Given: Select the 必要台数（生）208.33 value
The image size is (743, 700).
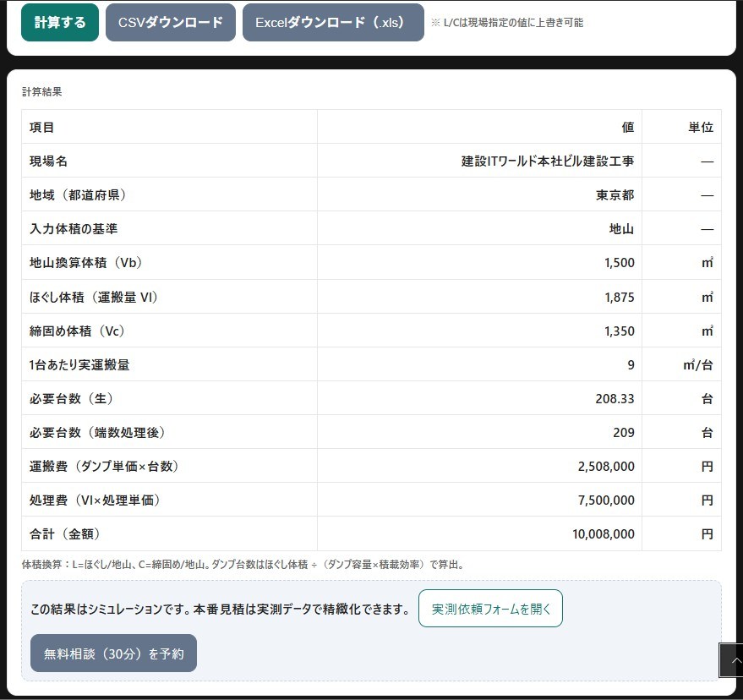Looking at the screenshot, I should click(x=615, y=398).
